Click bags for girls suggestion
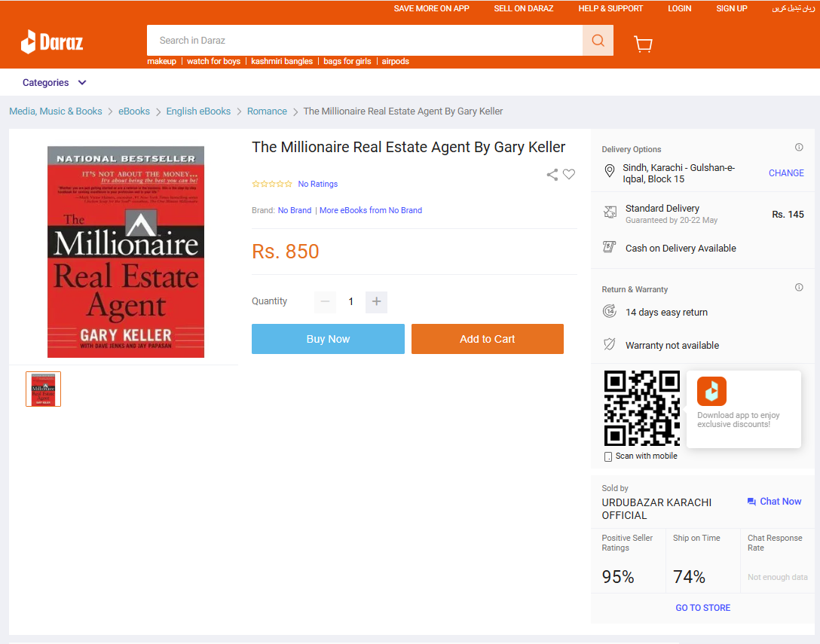 coord(347,61)
